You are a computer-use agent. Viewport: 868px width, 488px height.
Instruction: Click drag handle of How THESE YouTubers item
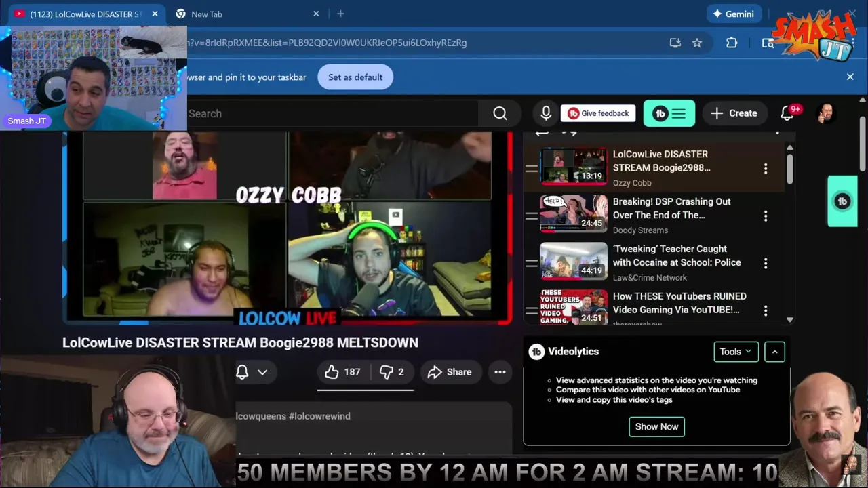[x=532, y=310]
